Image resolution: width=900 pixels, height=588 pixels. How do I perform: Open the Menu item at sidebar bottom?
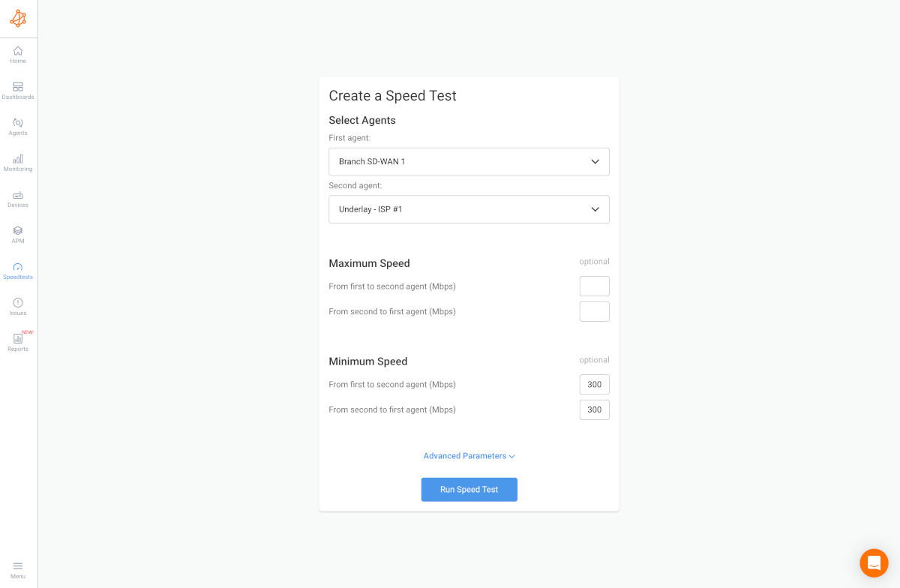click(x=17, y=568)
